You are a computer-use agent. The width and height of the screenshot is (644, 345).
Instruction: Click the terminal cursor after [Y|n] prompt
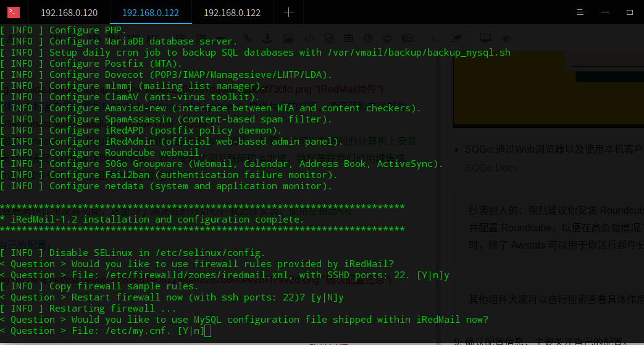[x=208, y=331]
